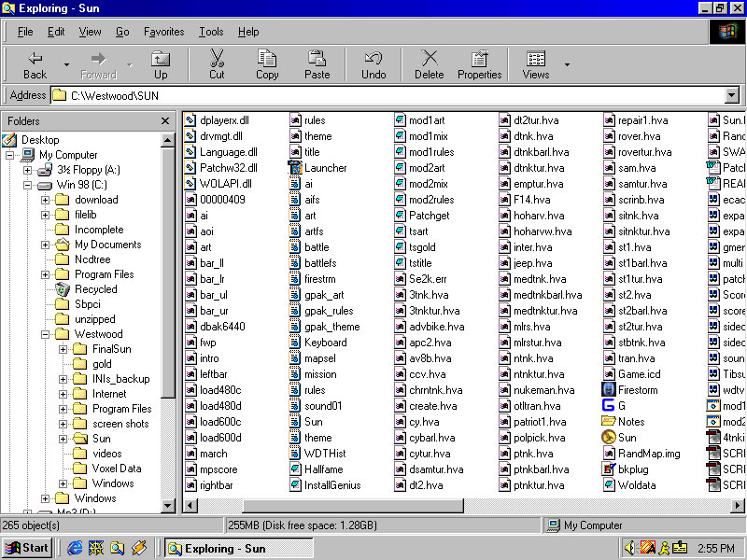The height and width of the screenshot is (560, 747).
Task: Select the Hallfame file
Action: (317, 469)
